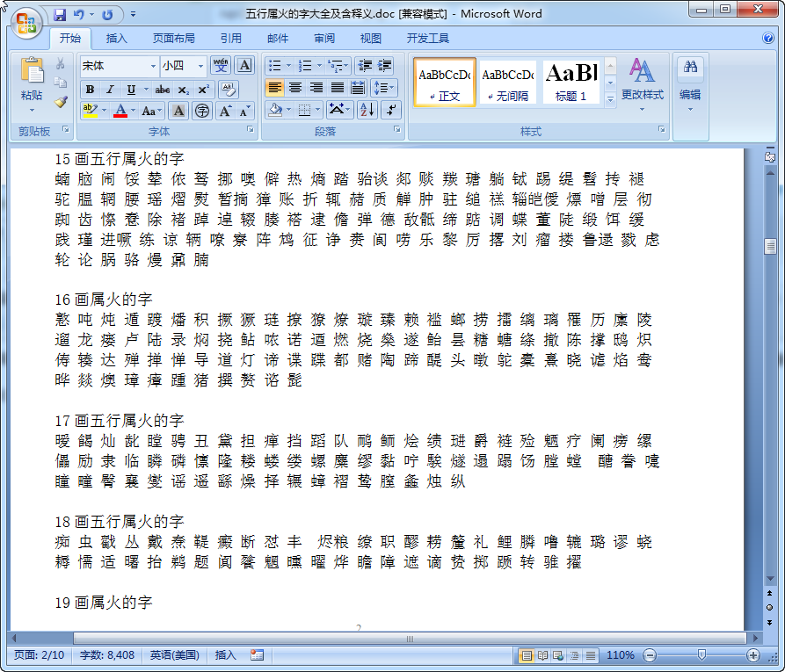Screen dimensions: 785x672
Task: Open the font size dropdown 小四
Action: (x=183, y=66)
